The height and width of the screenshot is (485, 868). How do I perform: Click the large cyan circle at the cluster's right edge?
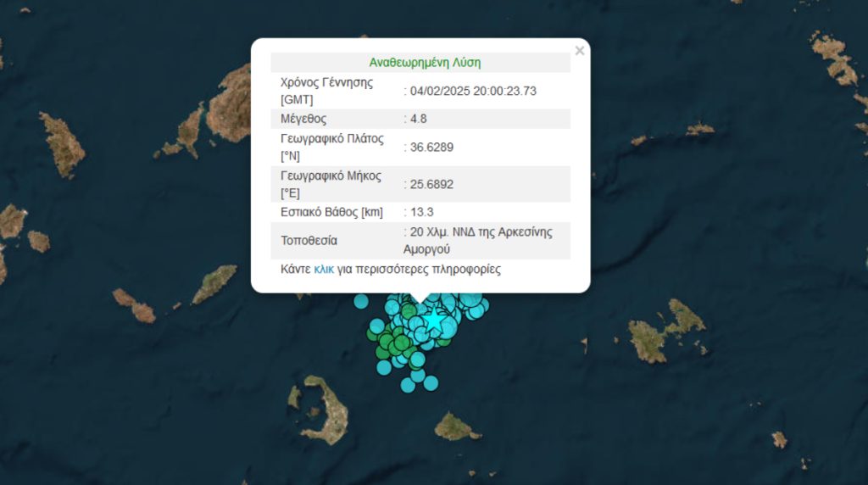pyautogui.click(x=476, y=310)
